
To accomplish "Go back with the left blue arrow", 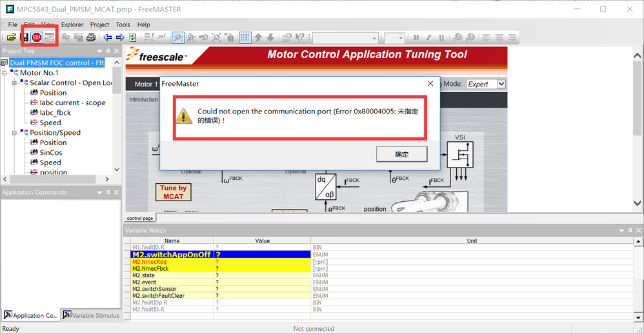I will point(108,37).
